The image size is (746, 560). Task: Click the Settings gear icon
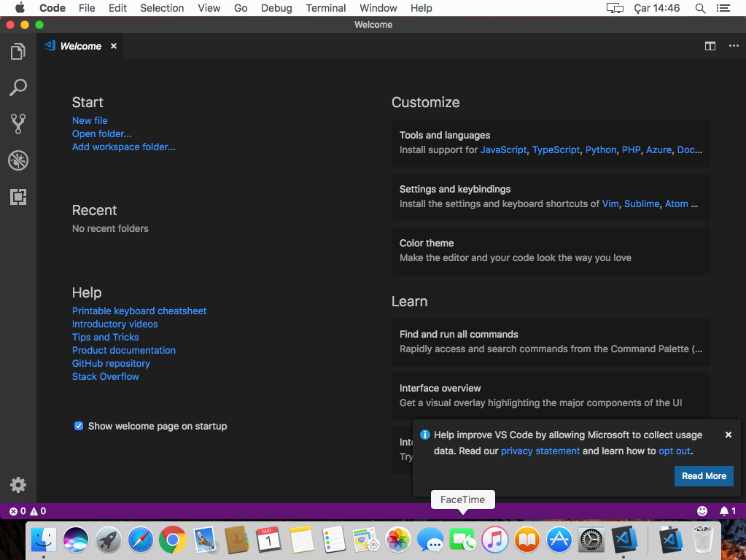[18, 484]
